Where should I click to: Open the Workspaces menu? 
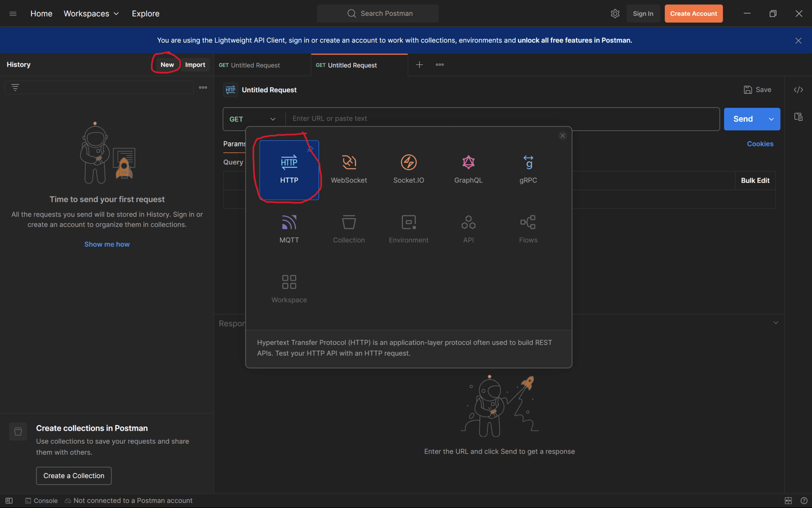(x=91, y=14)
